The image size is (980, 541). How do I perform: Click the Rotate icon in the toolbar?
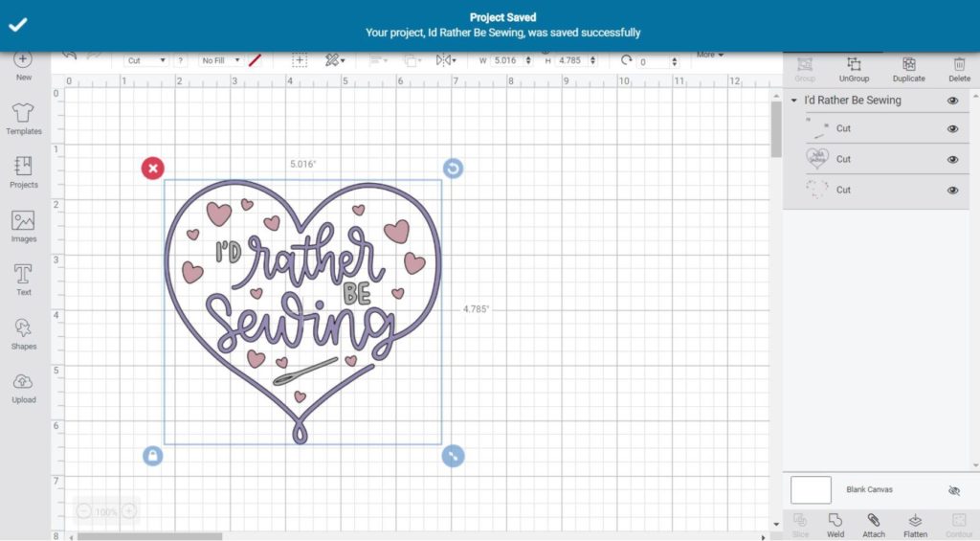coord(626,60)
